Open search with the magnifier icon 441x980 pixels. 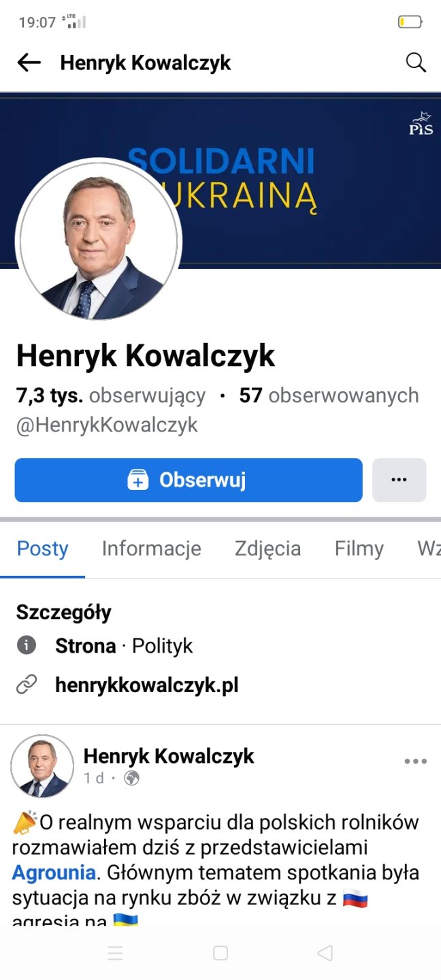416,63
